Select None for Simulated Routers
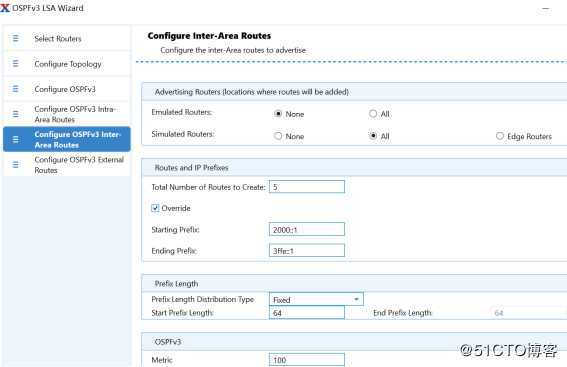The height and width of the screenshot is (367, 567). point(278,136)
